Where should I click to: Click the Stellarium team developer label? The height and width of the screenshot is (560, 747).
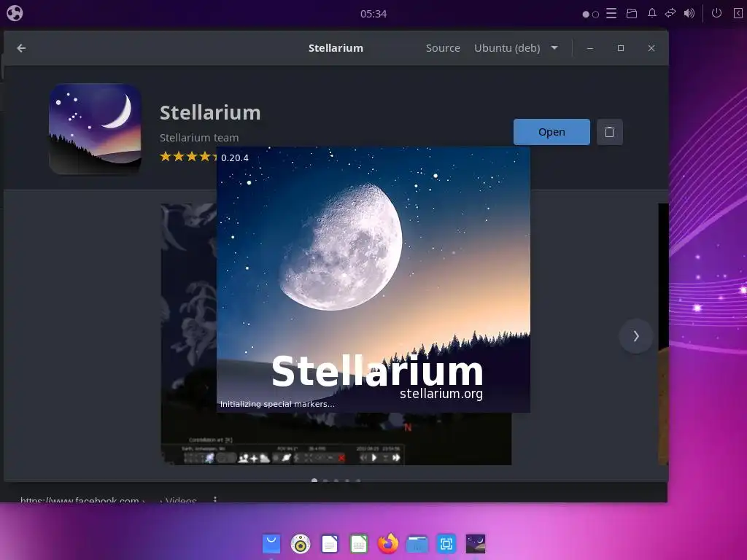pos(199,138)
